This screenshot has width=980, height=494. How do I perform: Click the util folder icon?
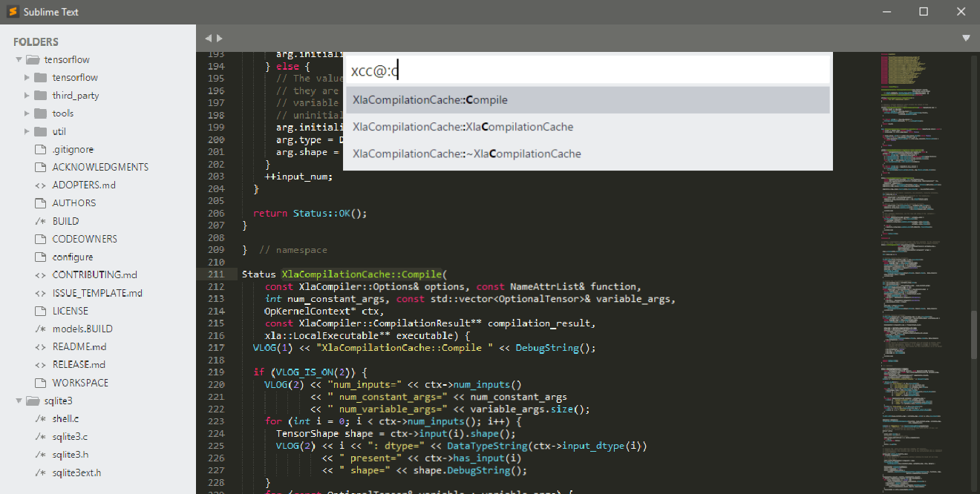click(x=41, y=131)
